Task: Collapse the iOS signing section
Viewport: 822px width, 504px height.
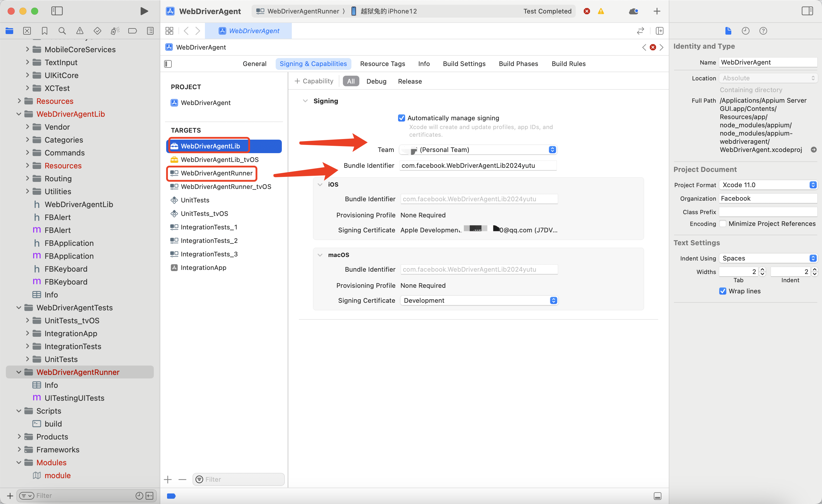Action: tap(320, 184)
